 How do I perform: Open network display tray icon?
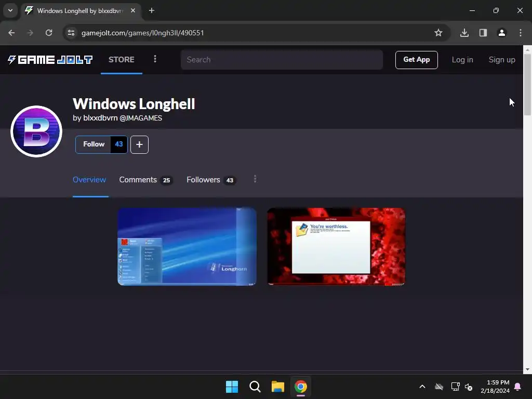(455, 387)
